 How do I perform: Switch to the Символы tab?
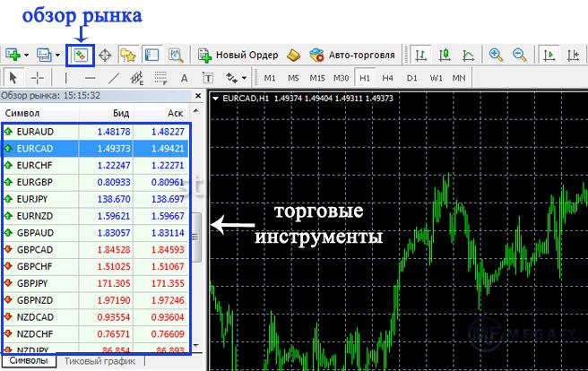28,362
